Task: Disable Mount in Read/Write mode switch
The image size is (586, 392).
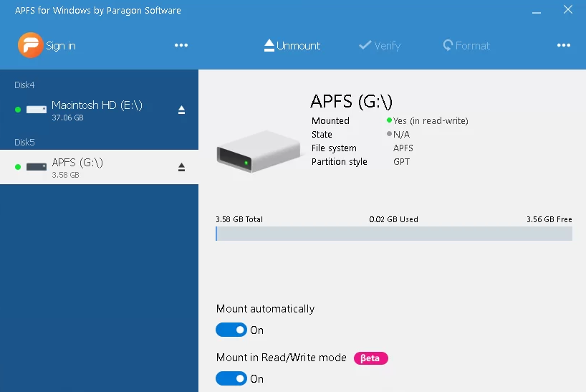Action: (231, 378)
